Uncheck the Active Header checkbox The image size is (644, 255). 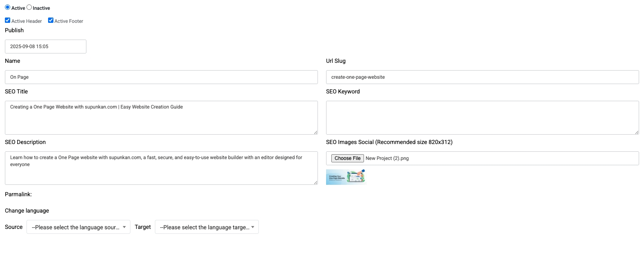(8, 20)
